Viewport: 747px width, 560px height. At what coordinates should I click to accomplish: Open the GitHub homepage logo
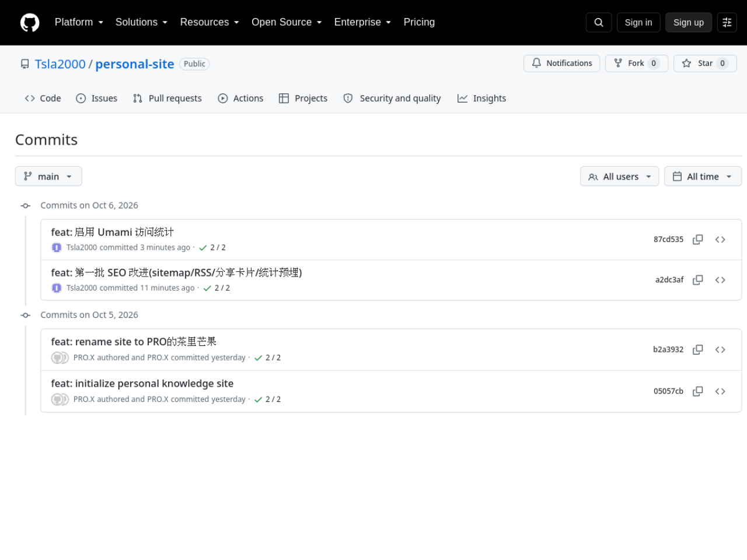(x=30, y=23)
